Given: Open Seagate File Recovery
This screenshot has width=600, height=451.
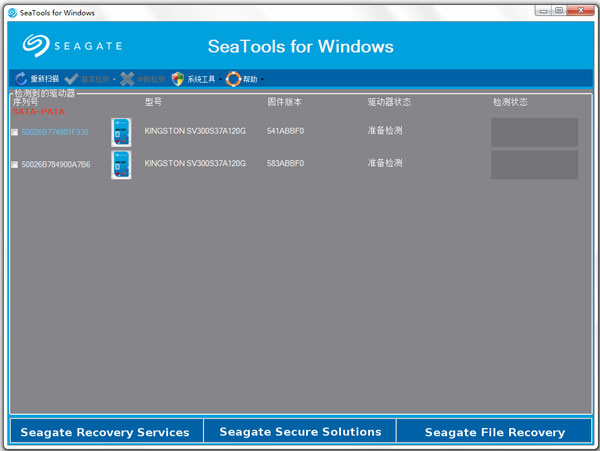Looking at the screenshot, I should point(494,432).
